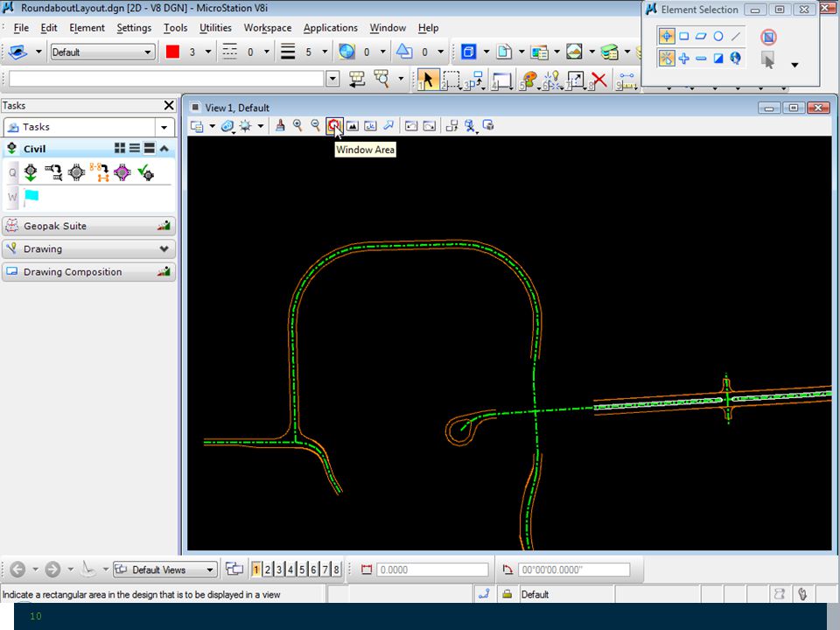Open View Attributes icon in View 1
Viewport: 840px width, 630px height.
tap(197, 126)
